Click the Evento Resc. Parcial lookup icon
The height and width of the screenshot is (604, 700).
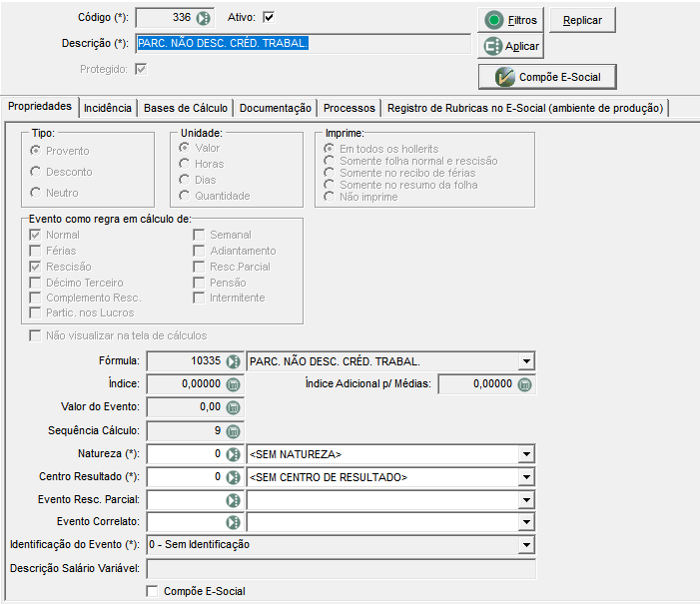(x=233, y=500)
